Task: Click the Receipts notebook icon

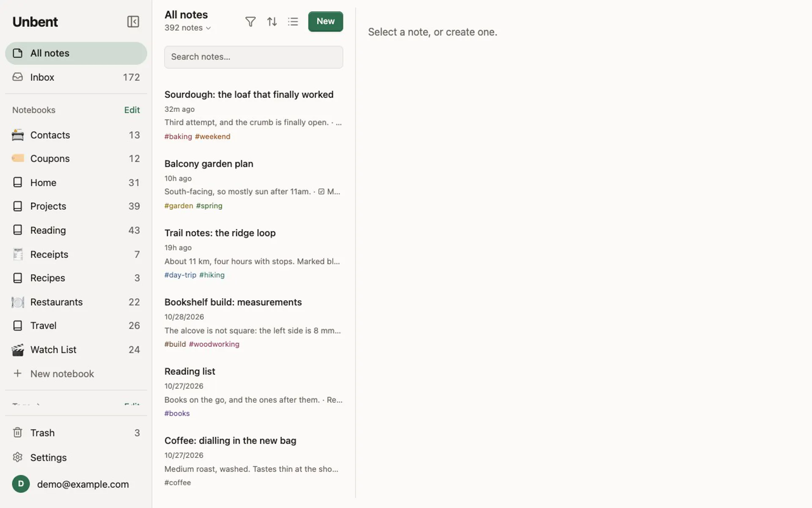Action: tap(18, 254)
